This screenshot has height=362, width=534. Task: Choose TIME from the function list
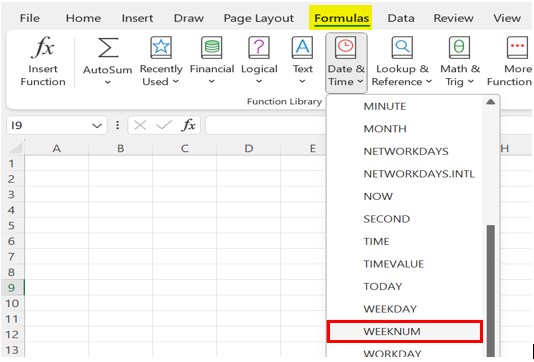tap(405, 241)
